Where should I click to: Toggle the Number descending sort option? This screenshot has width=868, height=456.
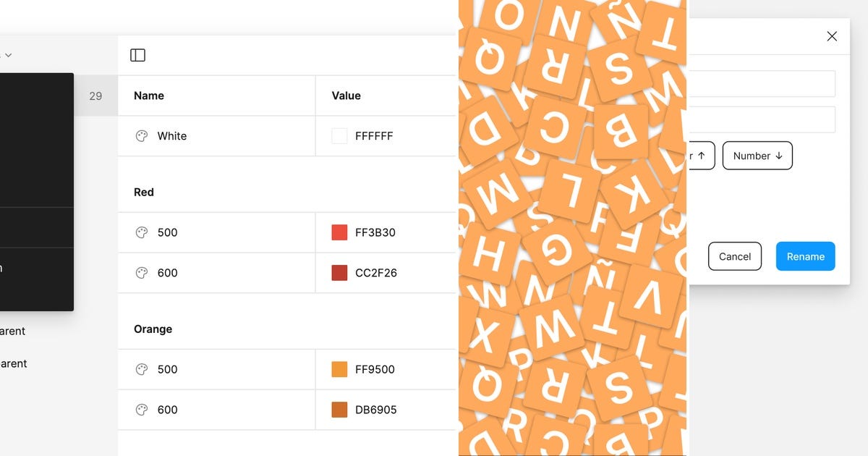(757, 156)
